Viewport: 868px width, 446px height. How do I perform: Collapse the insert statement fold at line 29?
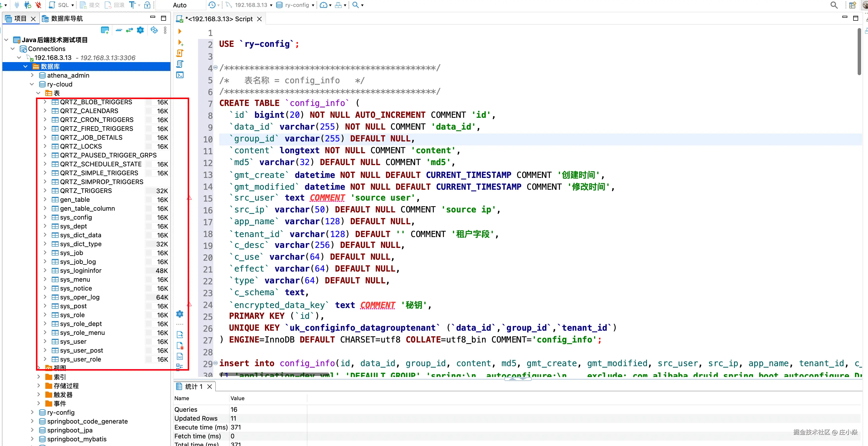[216, 363]
